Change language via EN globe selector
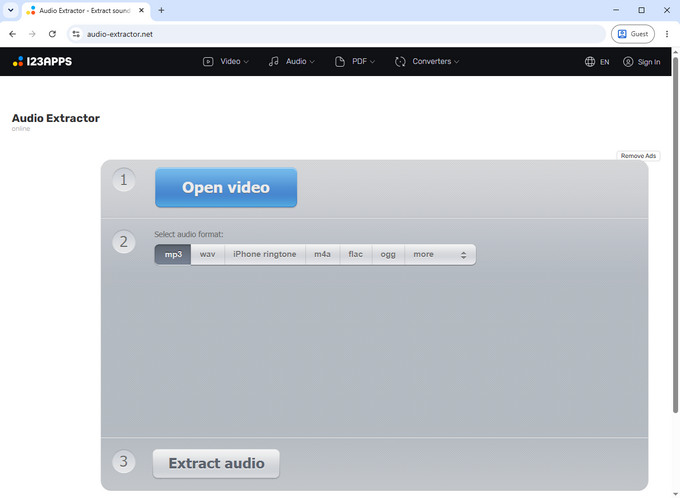This screenshot has width=680, height=498. (x=597, y=62)
